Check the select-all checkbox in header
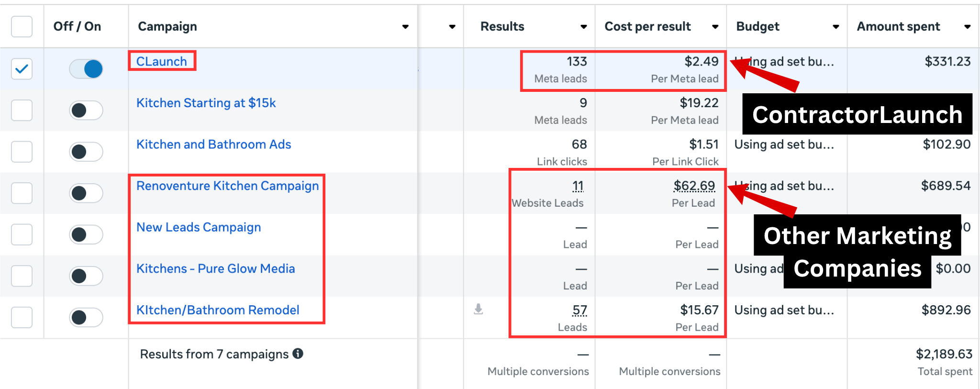The image size is (980, 389). [22, 27]
